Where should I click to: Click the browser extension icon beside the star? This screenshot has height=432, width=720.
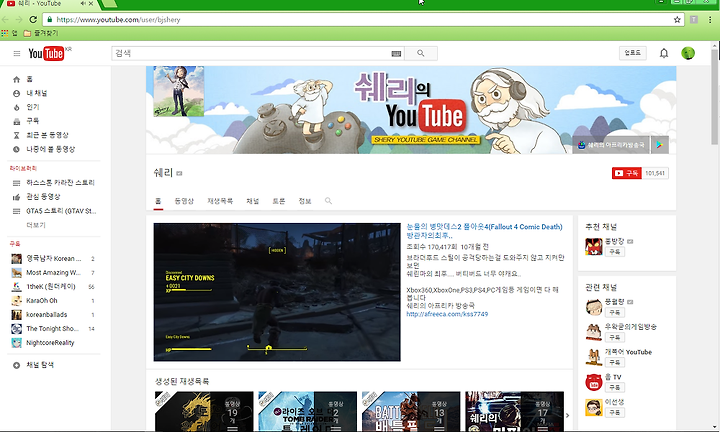[x=694, y=20]
